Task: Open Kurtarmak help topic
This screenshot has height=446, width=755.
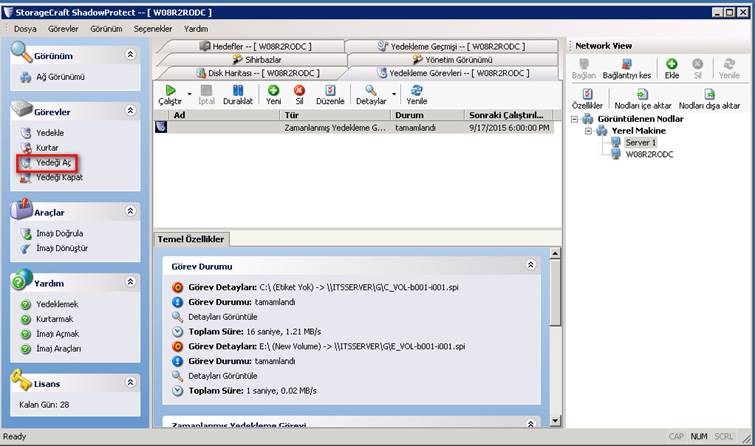Action: [54, 319]
